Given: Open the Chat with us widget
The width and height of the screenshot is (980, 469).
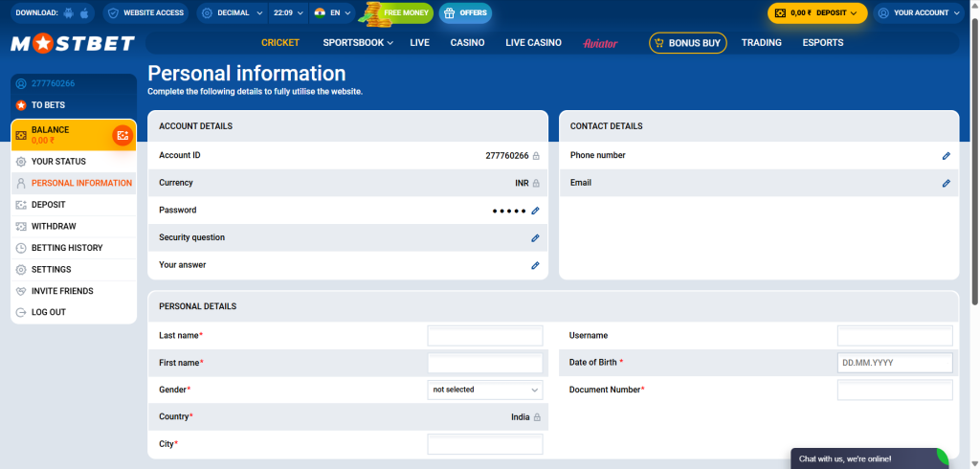Looking at the screenshot, I should pyautogui.click(x=869, y=458).
